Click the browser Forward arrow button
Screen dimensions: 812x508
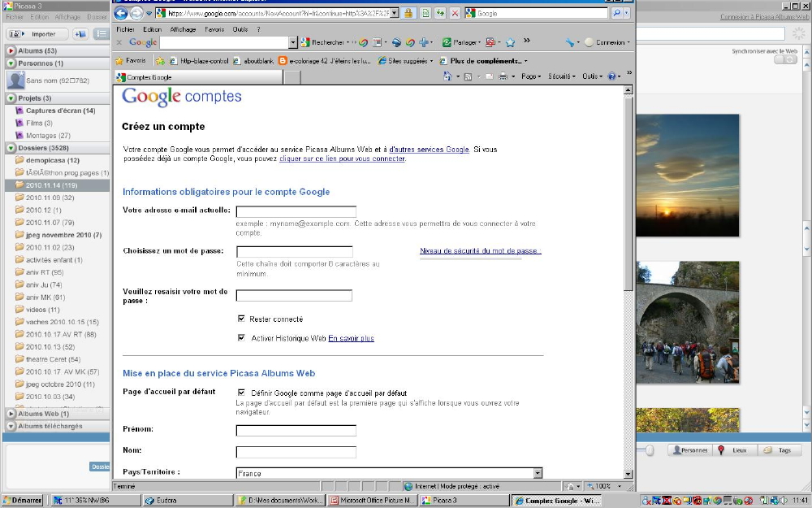click(x=136, y=14)
